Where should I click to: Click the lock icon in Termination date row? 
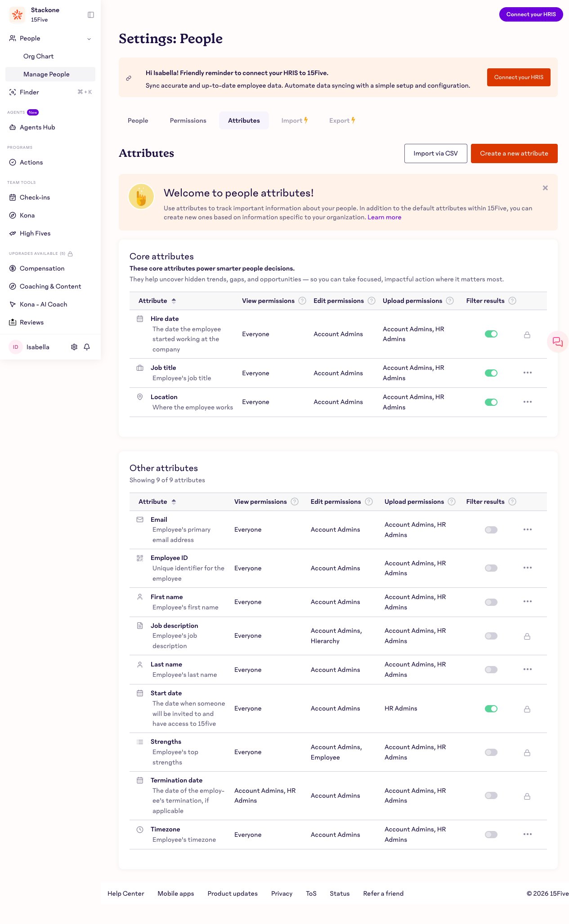point(527,796)
